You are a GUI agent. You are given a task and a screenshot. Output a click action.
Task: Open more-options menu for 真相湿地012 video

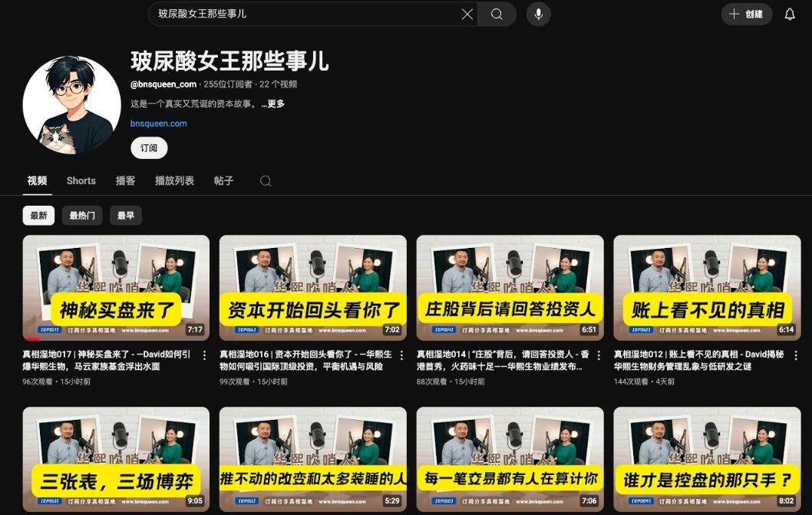tap(796, 355)
